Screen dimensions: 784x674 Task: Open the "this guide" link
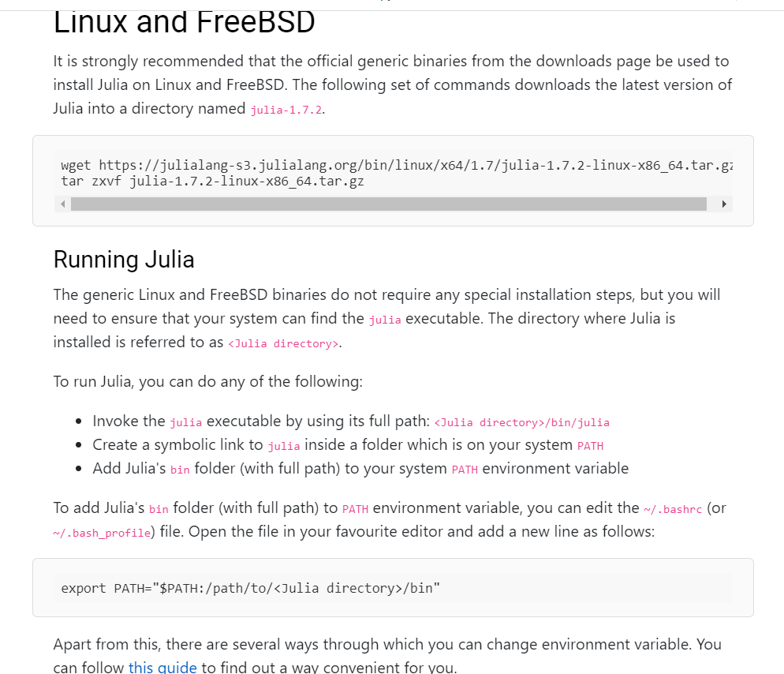point(162,667)
